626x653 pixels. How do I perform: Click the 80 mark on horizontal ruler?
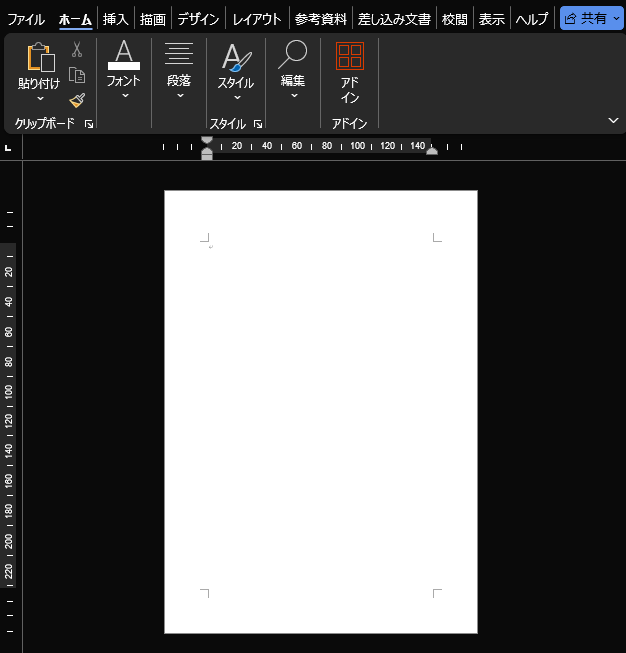click(x=327, y=146)
